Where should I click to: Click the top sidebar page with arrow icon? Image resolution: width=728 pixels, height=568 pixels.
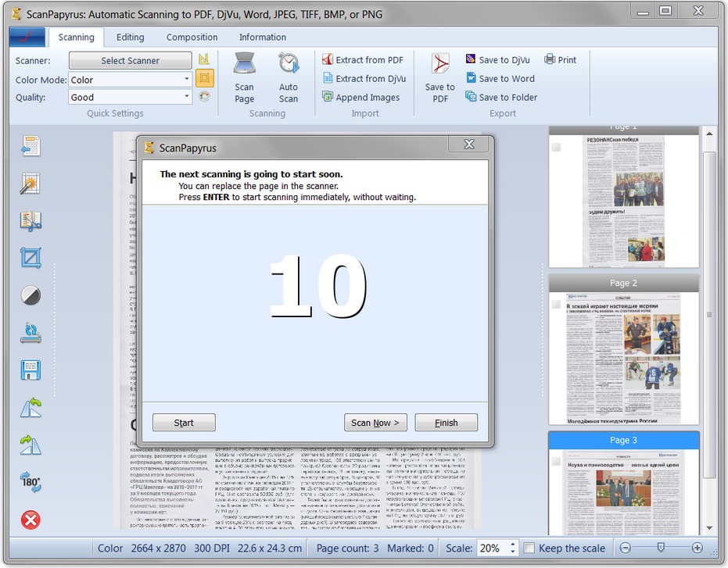point(30,146)
